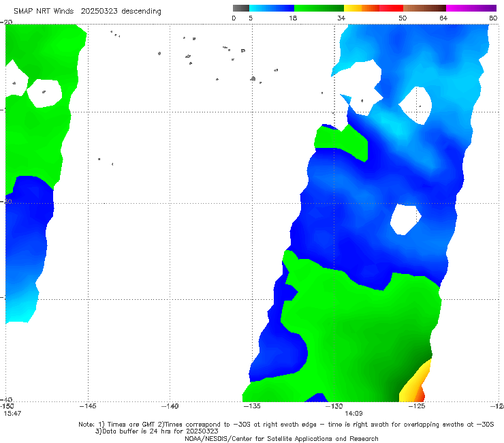Click the note line starting 'Times are GMT'
The width and height of the screenshot is (504, 443).
click(x=286, y=425)
